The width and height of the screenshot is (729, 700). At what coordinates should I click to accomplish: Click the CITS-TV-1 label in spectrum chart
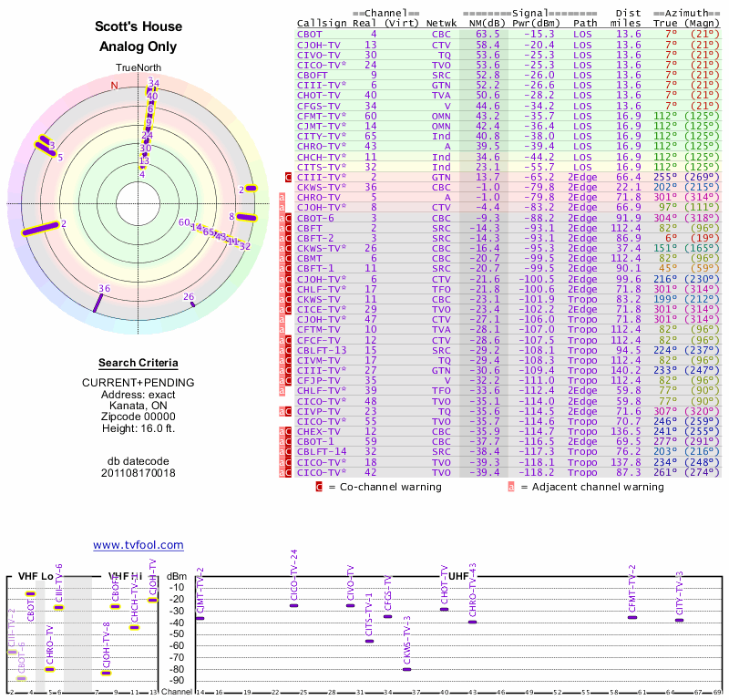[x=369, y=614]
